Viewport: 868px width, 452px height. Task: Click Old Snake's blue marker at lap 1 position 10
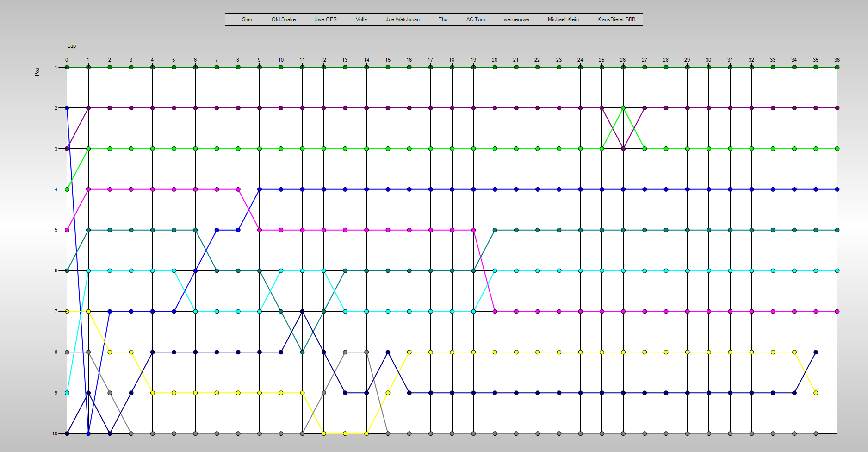tap(88, 433)
